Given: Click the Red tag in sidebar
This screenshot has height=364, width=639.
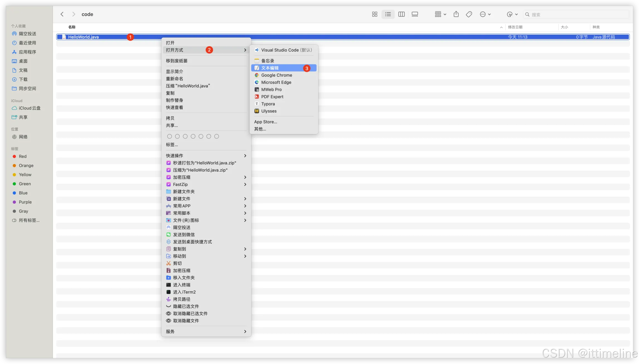Looking at the screenshot, I should (x=23, y=156).
